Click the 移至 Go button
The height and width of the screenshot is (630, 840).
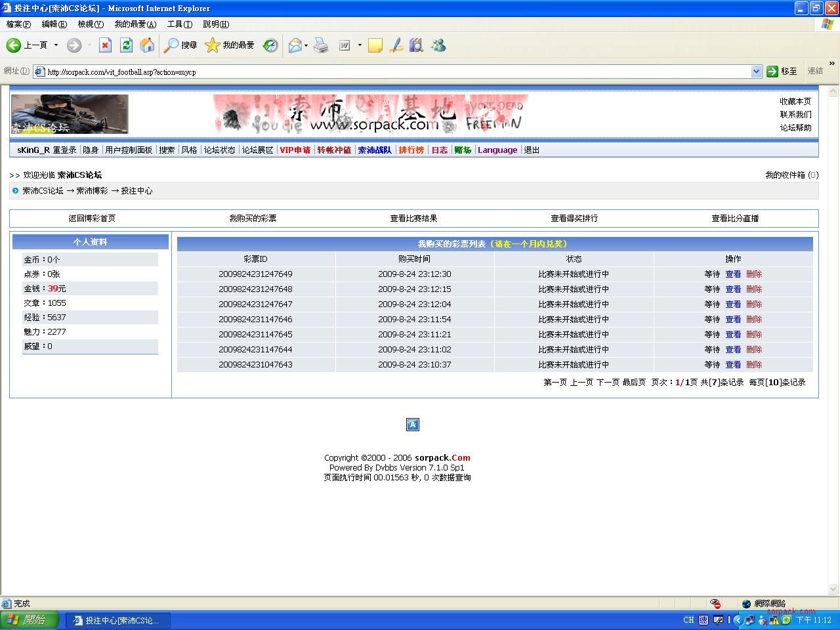(x=782, y=72)
